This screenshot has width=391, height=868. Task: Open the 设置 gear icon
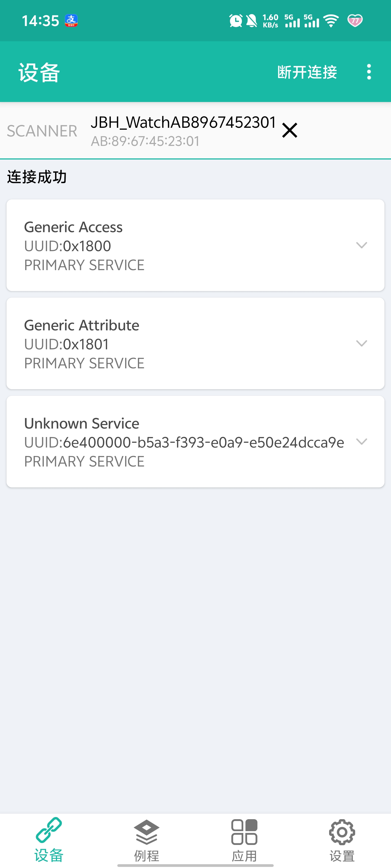pyautogui.click(x=342, y=832)
